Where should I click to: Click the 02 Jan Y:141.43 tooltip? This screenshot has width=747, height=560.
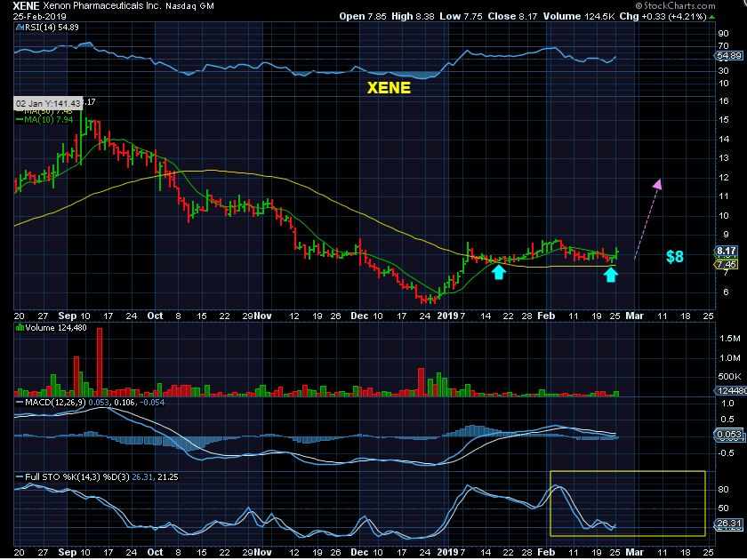pos(49,103)
